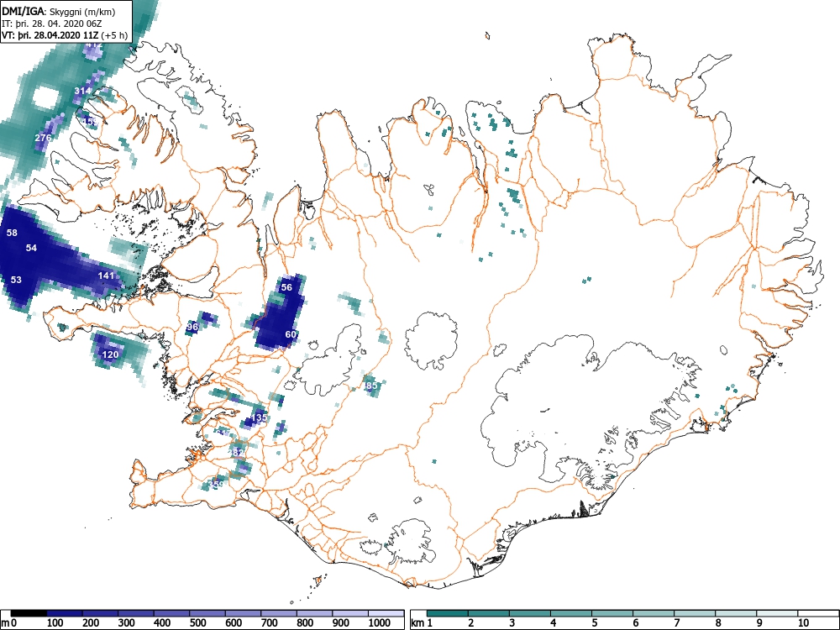This screenshot has height=630, width=840.
Task: Click the black 0–100 m legend segment
Action: pyautogui.click(x=29, y=613)
